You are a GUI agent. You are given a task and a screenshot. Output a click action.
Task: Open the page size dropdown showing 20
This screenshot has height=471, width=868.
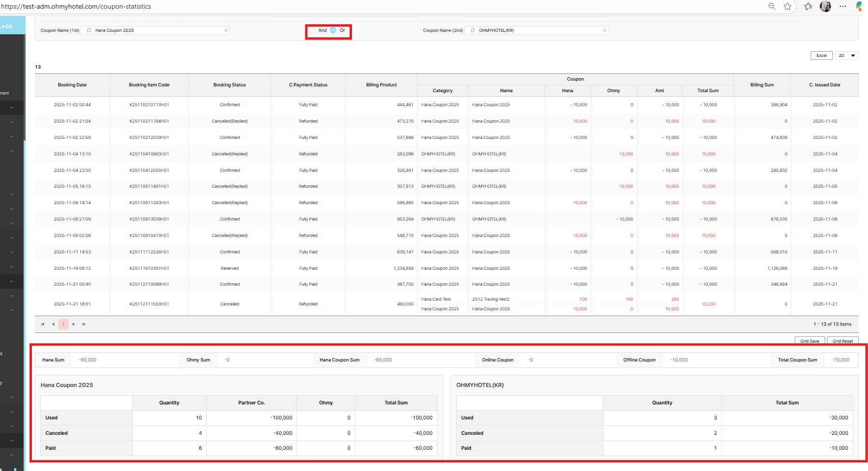click(846, 55)
